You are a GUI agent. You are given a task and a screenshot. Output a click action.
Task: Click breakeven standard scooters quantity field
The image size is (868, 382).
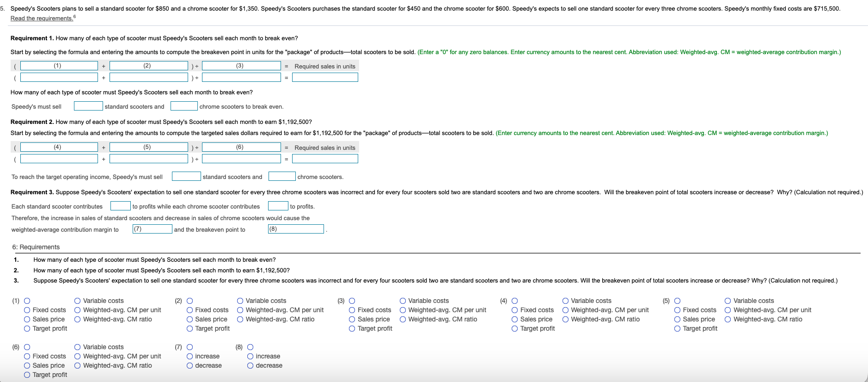click(88, 106)
